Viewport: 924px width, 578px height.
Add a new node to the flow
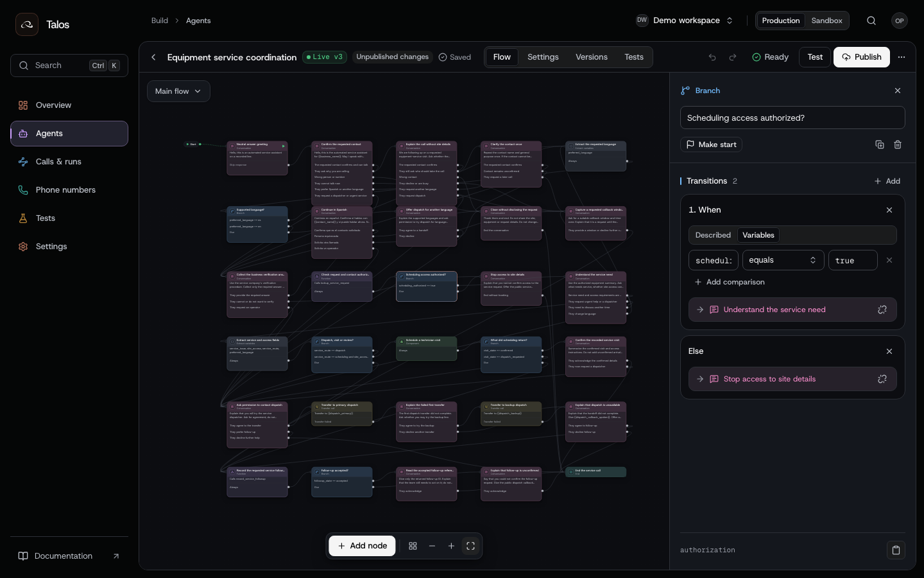point(363,546)
